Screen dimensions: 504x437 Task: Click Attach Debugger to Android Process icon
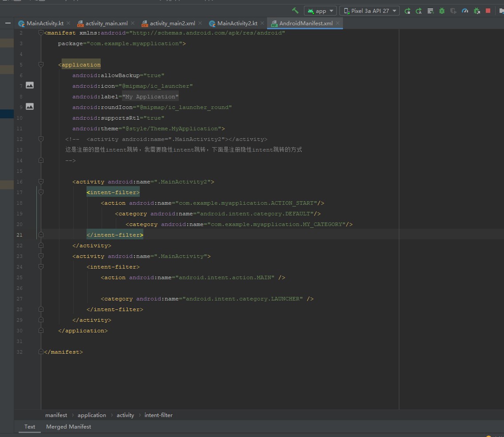[x=476, y=11]
